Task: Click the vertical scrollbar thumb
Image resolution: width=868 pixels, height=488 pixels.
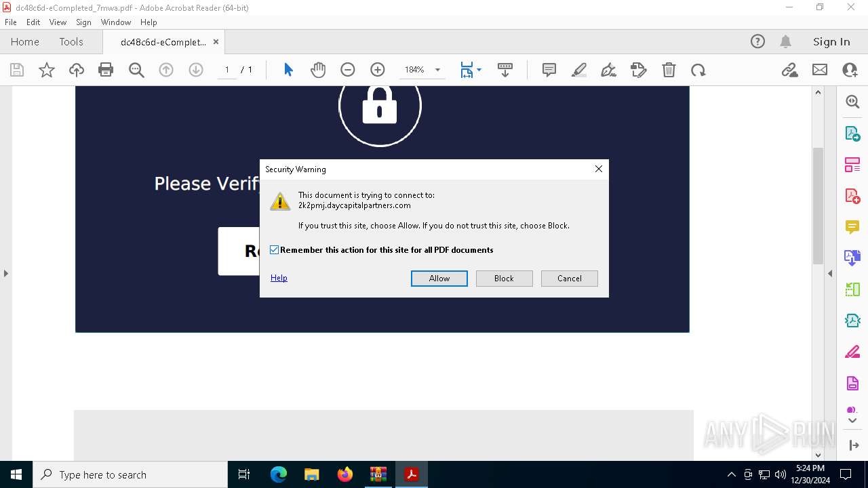Action: tap(818, 205)
